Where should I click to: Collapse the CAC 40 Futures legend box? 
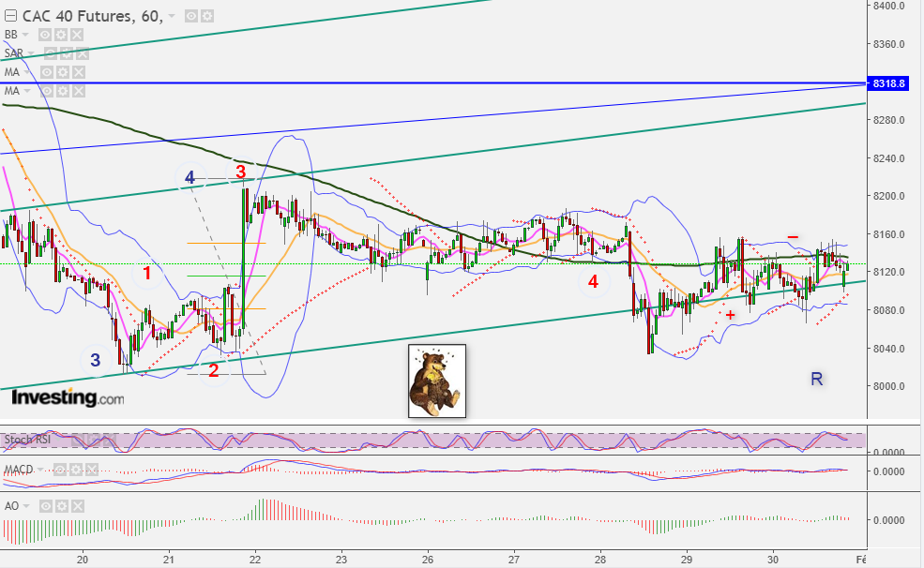(x=10, y=16)
